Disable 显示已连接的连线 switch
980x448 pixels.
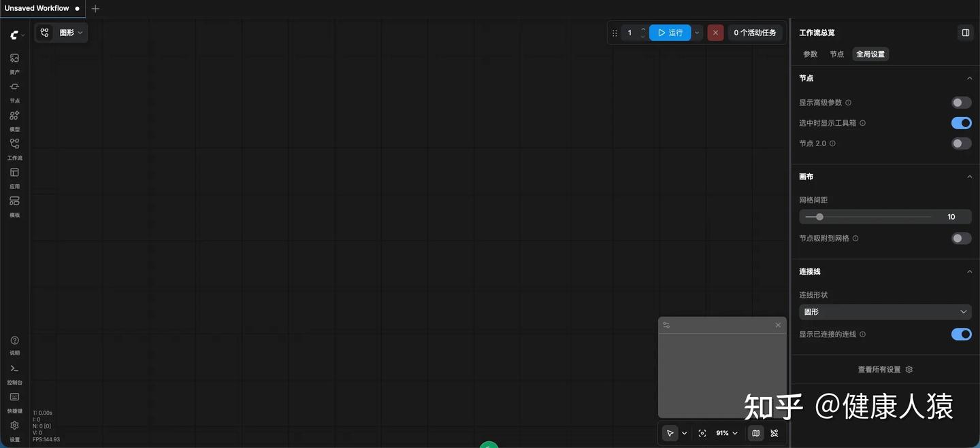click(x=961, y=334)
